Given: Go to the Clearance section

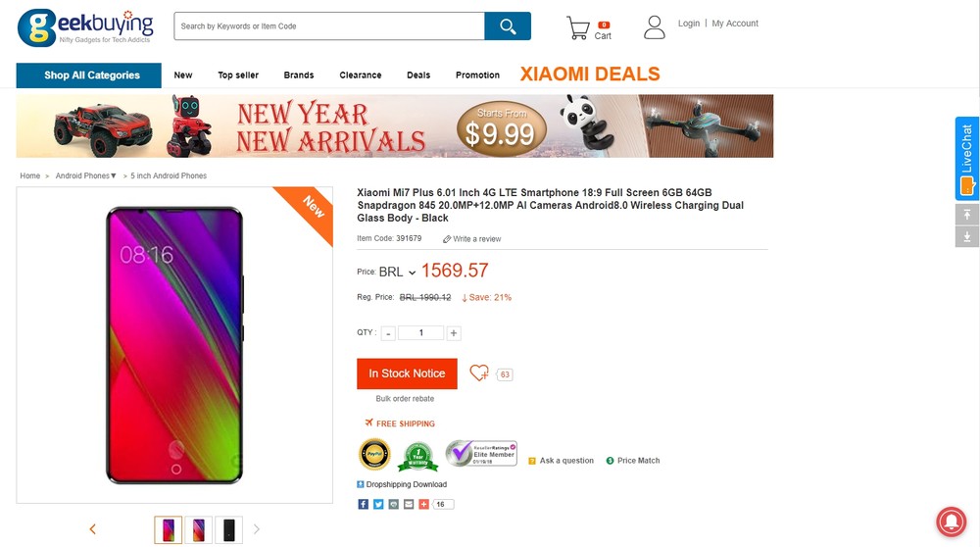Looking at the screenshot, I should pyautogui.click(x=361, y=75).
